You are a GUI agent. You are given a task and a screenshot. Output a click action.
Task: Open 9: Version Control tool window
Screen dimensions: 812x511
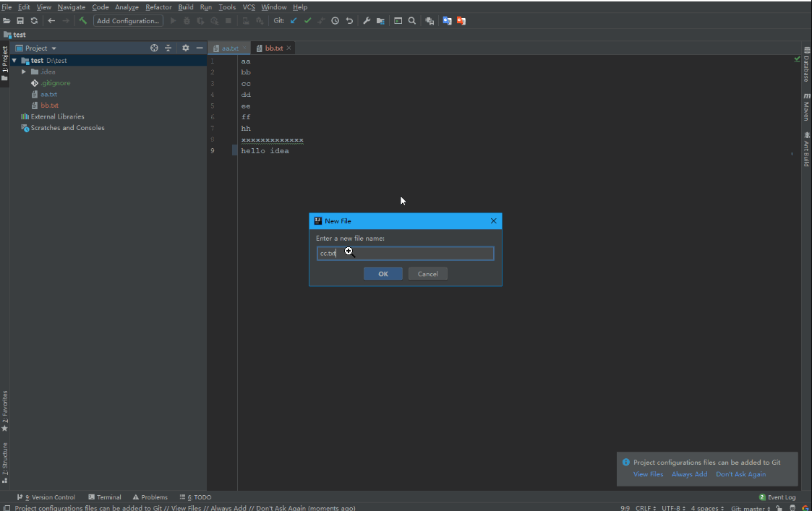[x=46, y=497]
